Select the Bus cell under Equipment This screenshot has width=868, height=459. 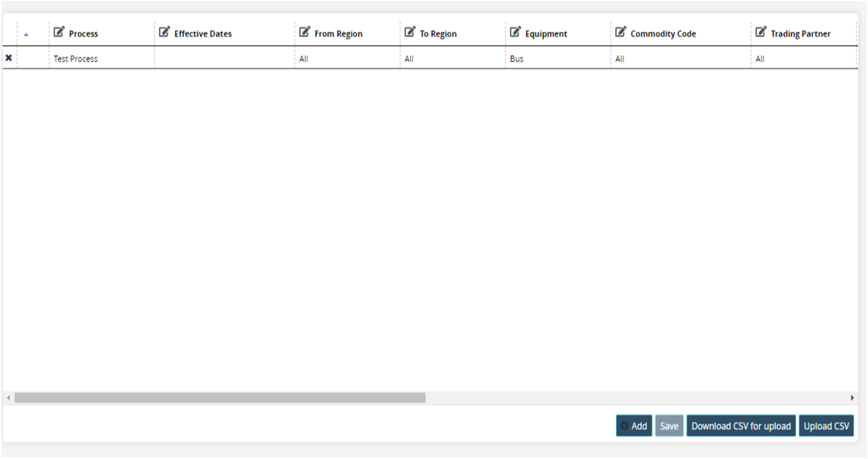point(558,59)
